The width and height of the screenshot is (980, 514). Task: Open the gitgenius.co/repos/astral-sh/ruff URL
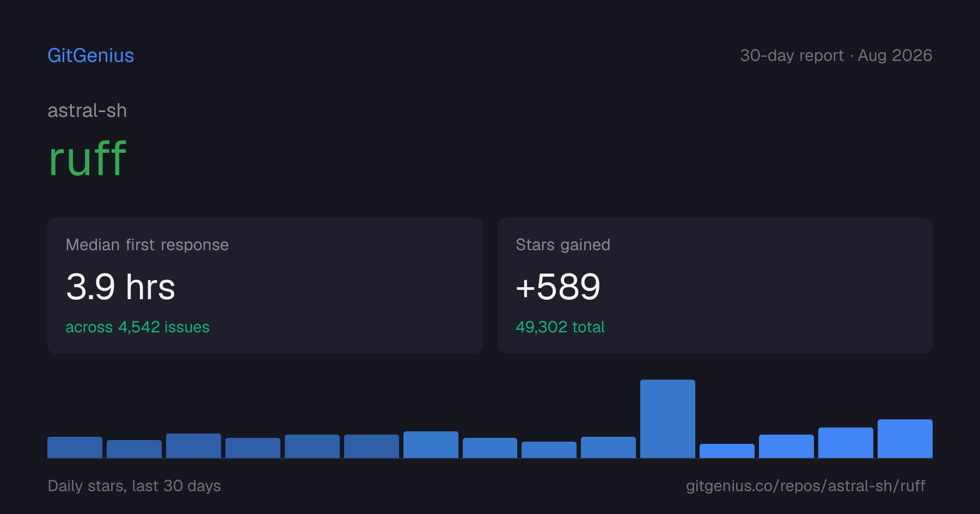[x=806, y=486]
